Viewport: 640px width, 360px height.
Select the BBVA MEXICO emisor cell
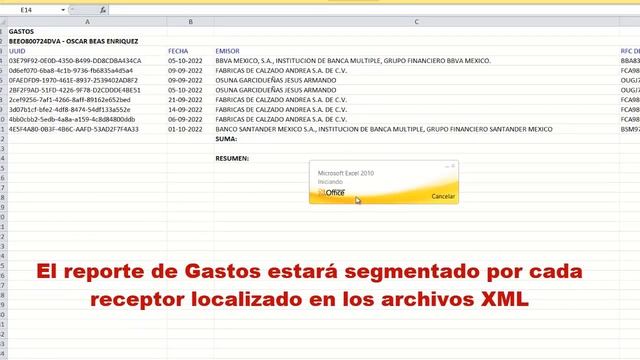tap(416, 61)
